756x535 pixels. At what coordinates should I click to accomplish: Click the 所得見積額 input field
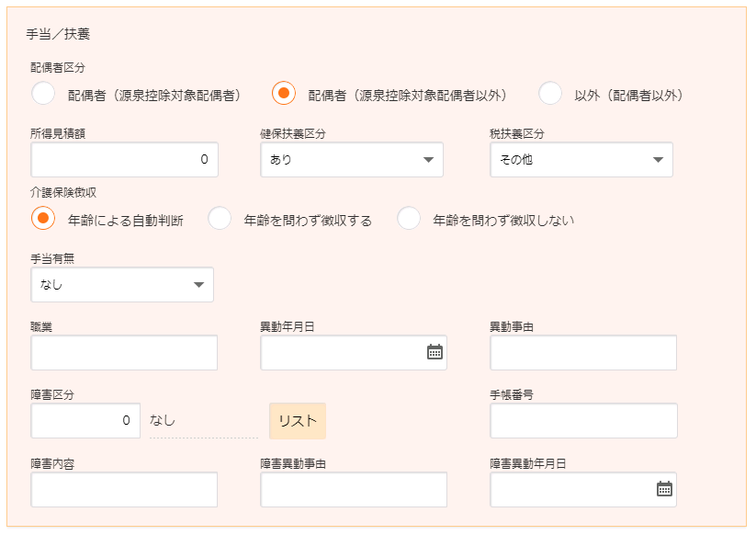pyautogui.click(x=125, y=160)
